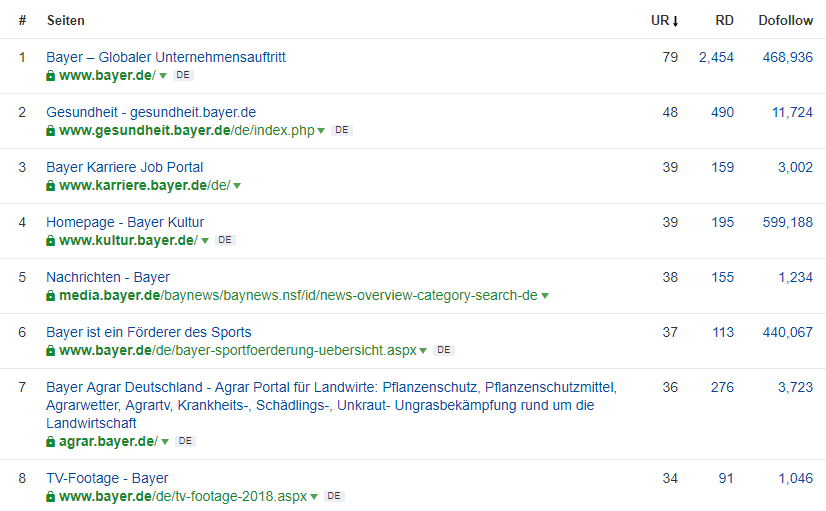Click the lock icon beside www.karriere.bayer.de
Image resolution: width=826 pixels, height=511 pixels.
(x=51, y=186)
